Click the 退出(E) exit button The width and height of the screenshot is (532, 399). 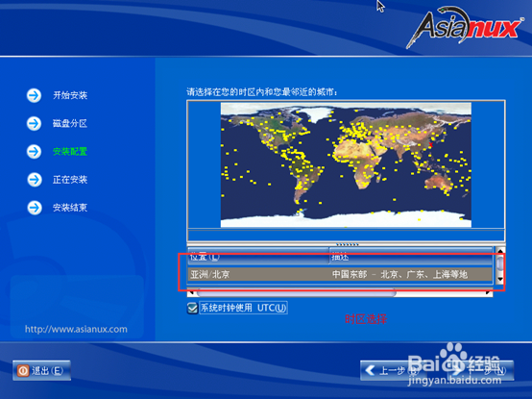(x=41, y=370)
